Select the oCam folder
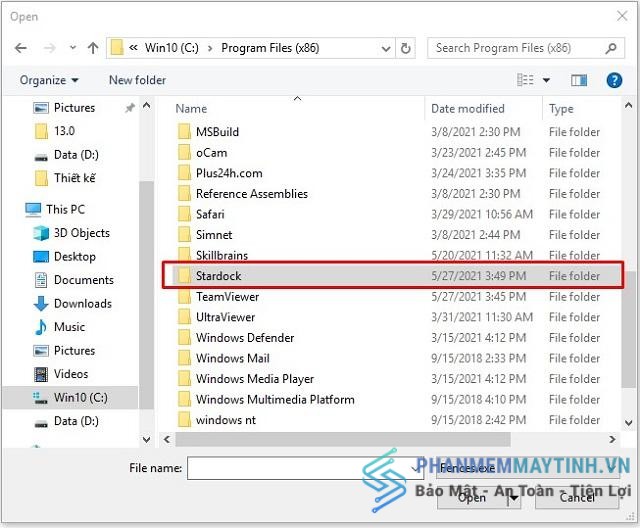The image size is (640, 528). point(211,153)
